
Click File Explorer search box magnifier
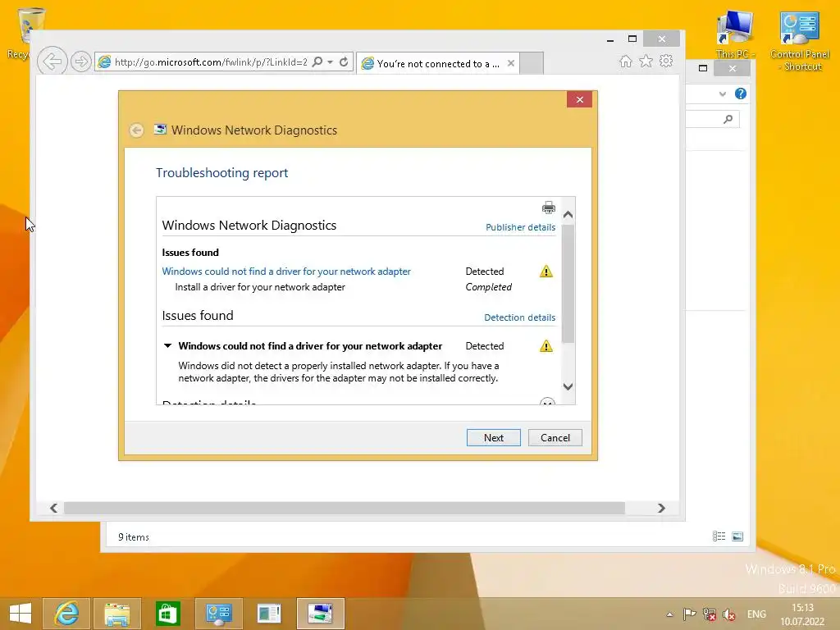point(728,119)
